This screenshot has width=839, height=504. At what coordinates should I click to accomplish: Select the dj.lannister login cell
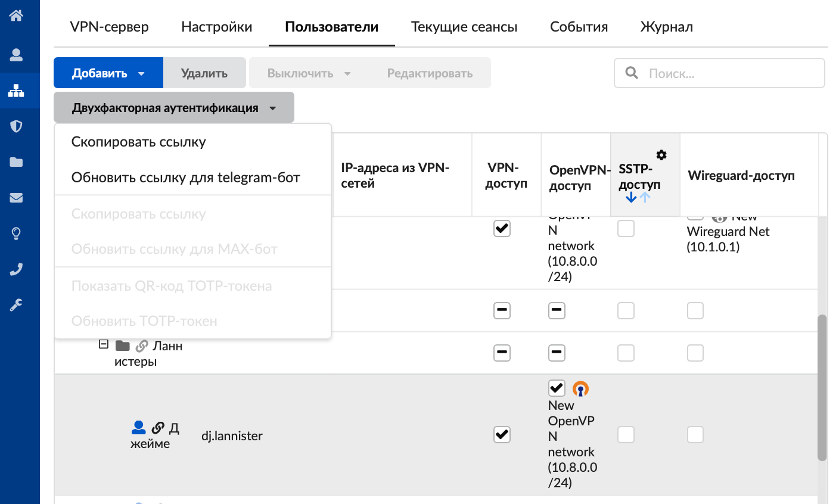pos(232,435)
